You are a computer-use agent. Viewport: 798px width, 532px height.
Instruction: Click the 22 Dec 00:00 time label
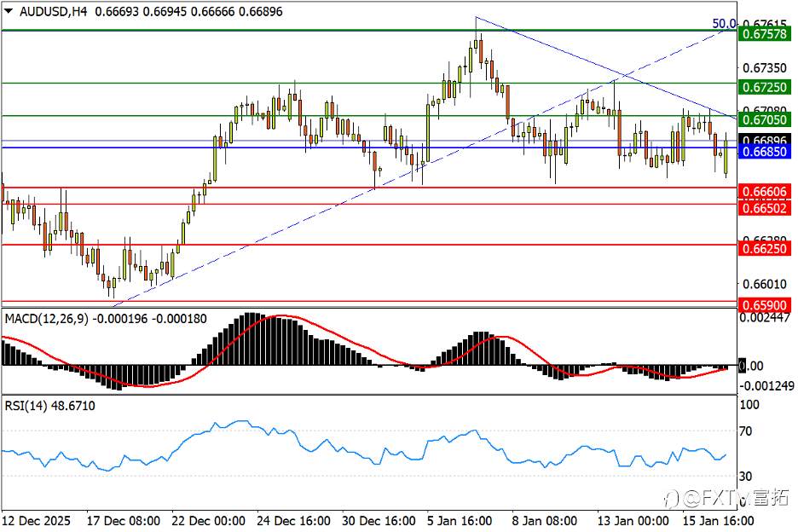(209, 521)
